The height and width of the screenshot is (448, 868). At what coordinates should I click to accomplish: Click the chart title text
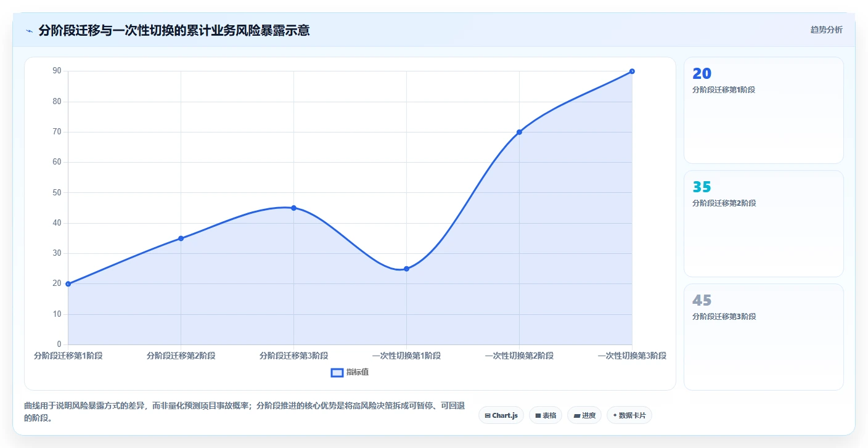[174, 30]
